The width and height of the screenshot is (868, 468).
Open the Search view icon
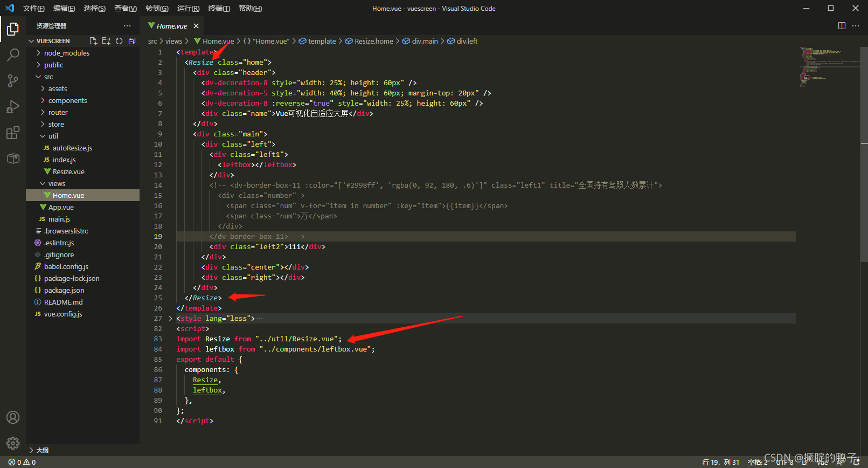pos(13,54)
